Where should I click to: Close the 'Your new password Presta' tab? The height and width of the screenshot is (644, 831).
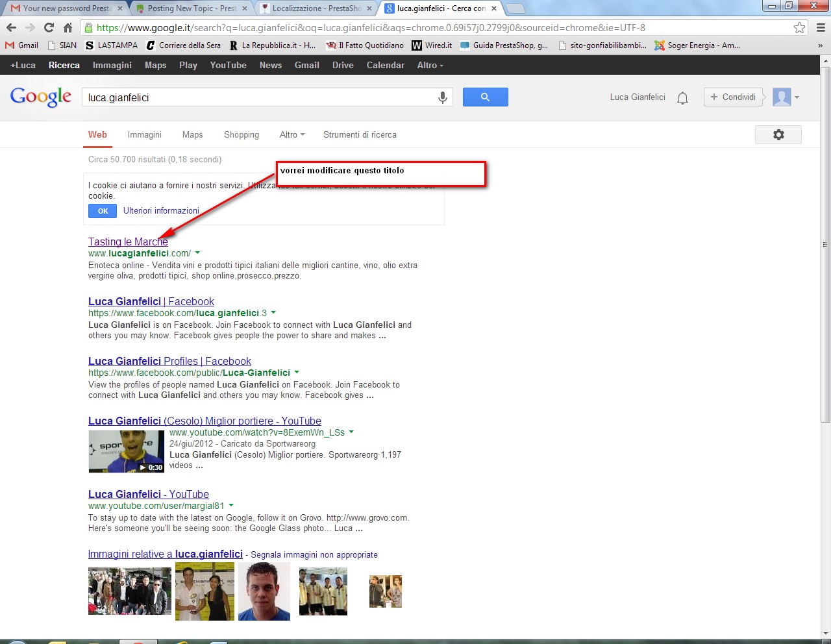[x=120, y=8]
